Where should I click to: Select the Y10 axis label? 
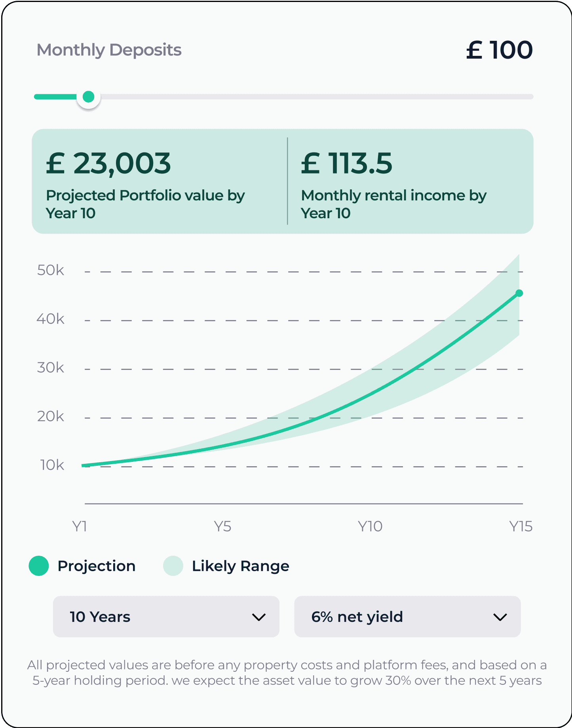pyautogui.click(x=370, y=526)
